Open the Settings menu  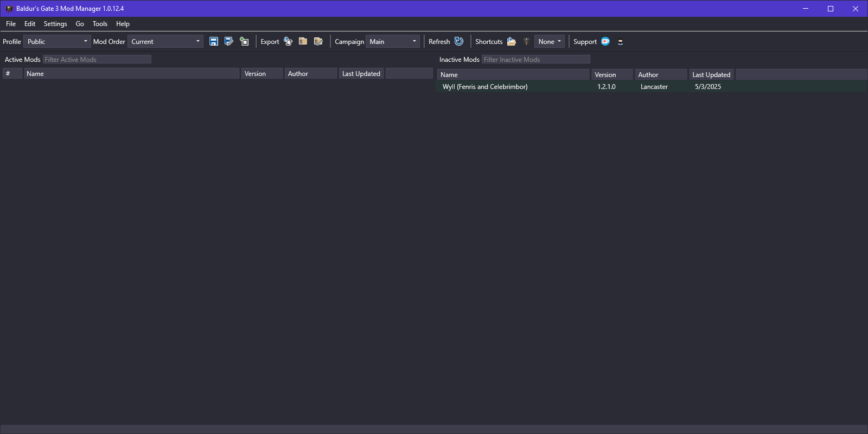pyautogui.click(x=55, y=24)
